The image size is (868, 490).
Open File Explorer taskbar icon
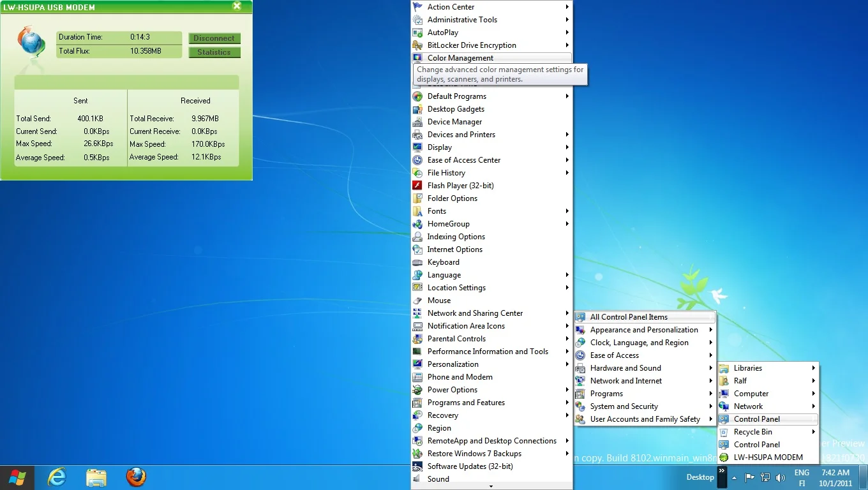tap(96, 477)
